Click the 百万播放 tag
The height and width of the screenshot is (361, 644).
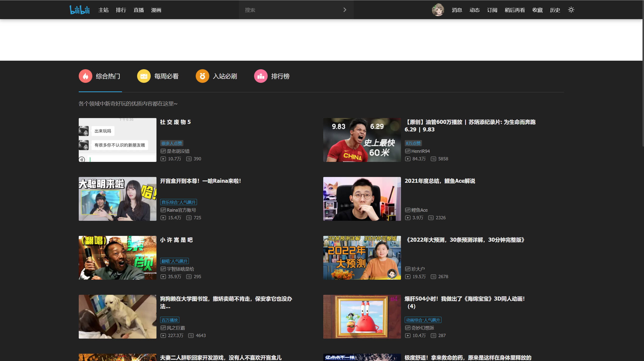point(170,320)
